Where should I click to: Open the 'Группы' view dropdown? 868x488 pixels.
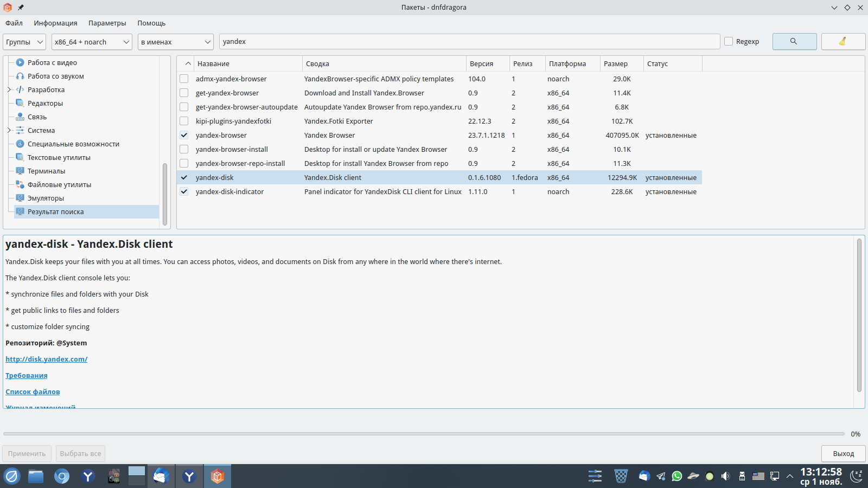pos(24,42)
